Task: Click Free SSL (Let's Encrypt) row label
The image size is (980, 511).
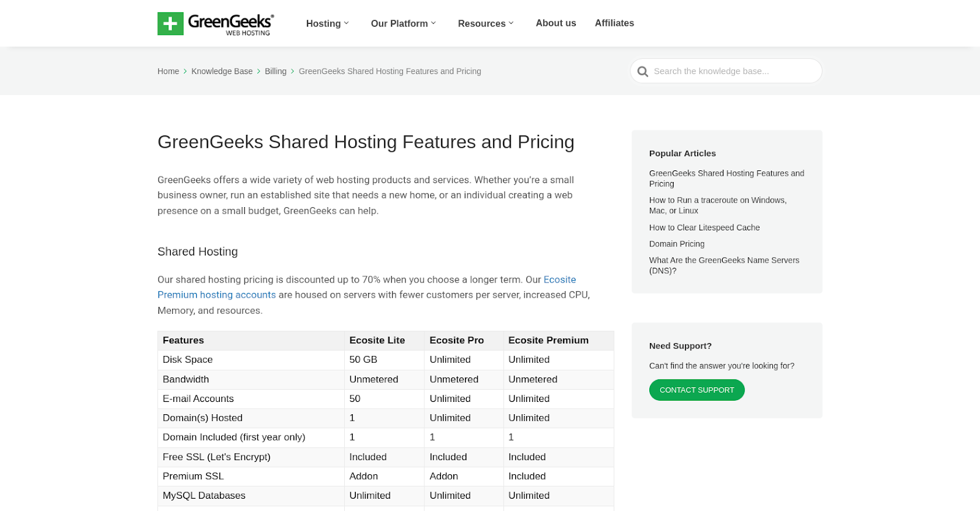Action: point(216,457)
